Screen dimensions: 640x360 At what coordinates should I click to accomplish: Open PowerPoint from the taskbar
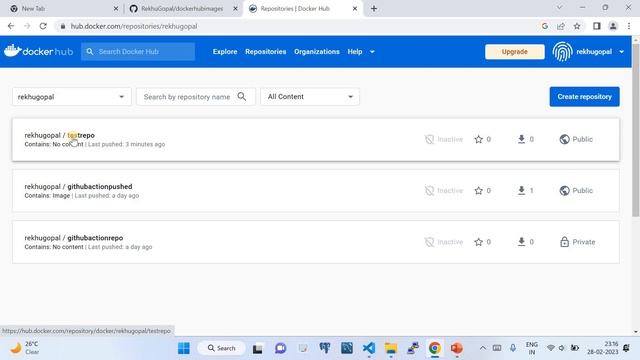(457, 348)
